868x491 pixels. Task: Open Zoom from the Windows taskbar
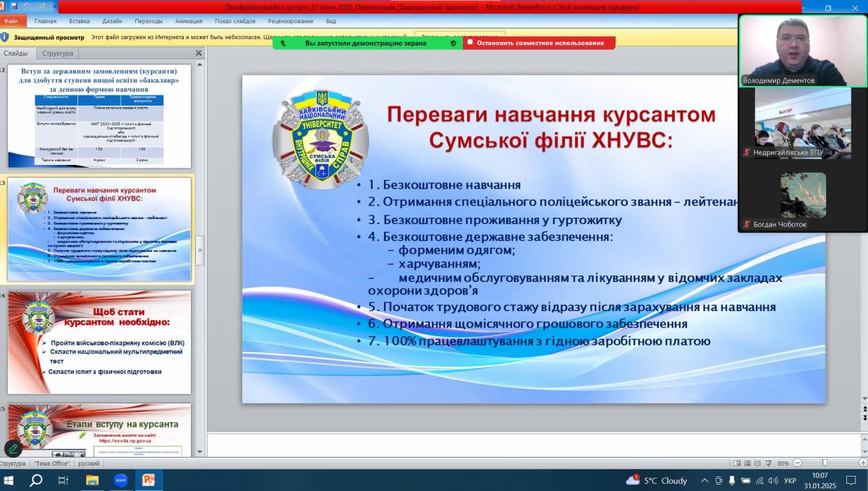tap(120, 480)
